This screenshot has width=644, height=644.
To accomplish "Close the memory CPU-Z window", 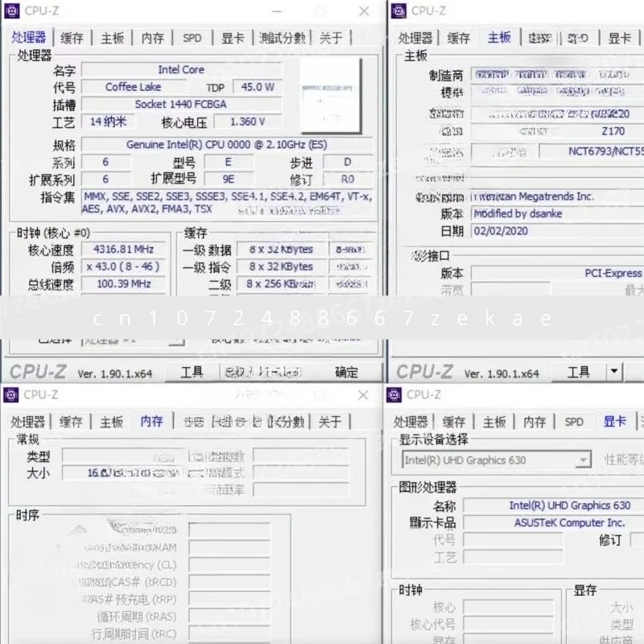I will (363, 395).
